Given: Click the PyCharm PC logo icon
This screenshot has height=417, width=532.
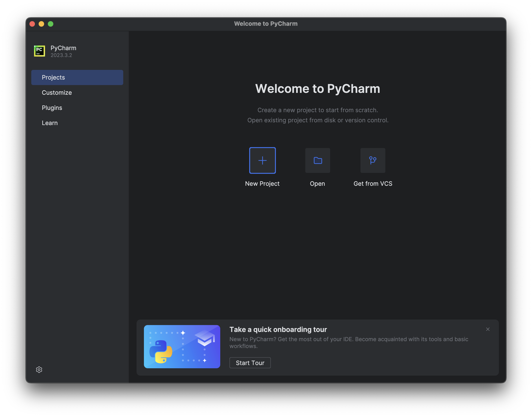Looking at the screenshot, I should point(40,51).
